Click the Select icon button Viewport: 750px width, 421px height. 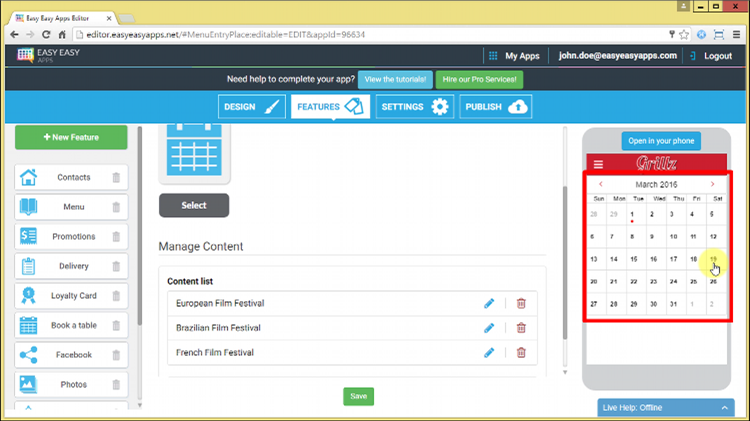(x=194, y=205)
